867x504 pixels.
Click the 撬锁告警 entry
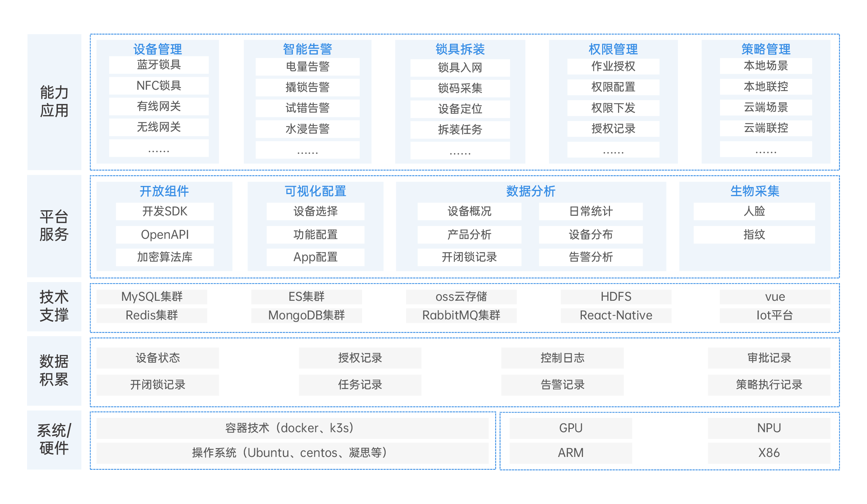(307, 87)
